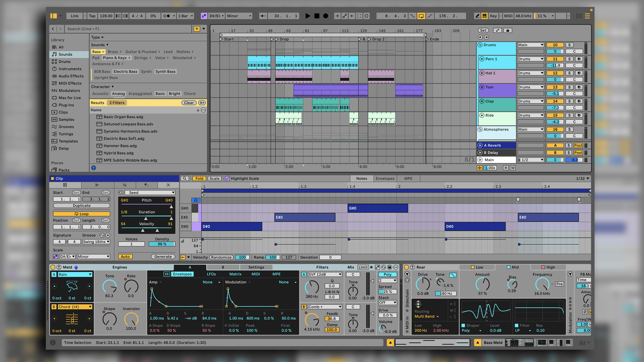Select the draw mode pencil icon
Viewport: 644px width, 362px height.
477,16
